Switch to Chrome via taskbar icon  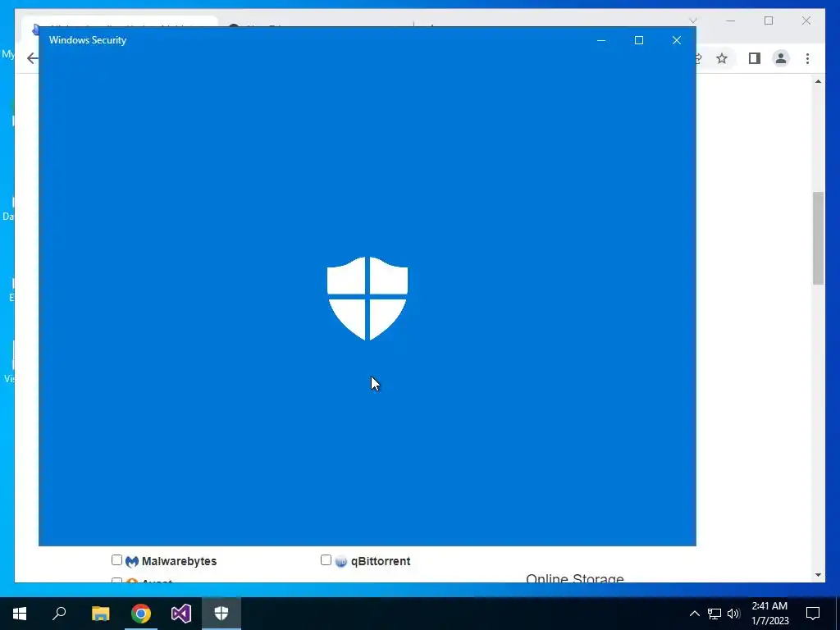(141, 614)
